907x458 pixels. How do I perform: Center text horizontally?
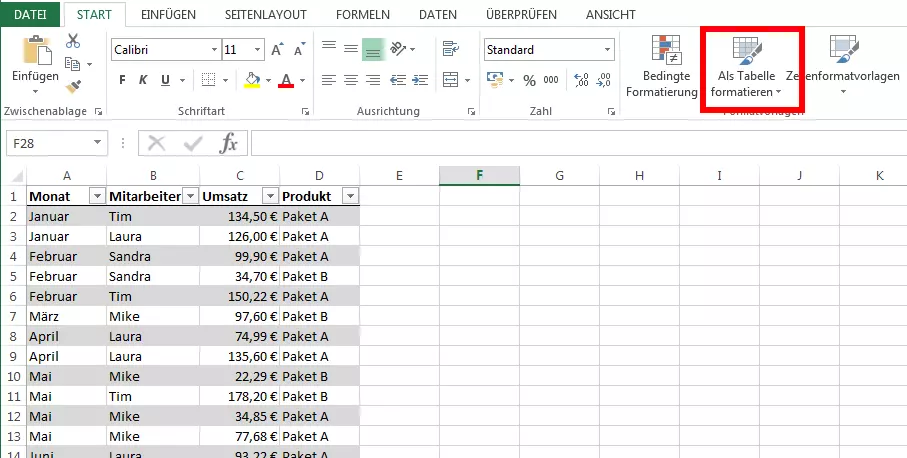pos(351,80)
